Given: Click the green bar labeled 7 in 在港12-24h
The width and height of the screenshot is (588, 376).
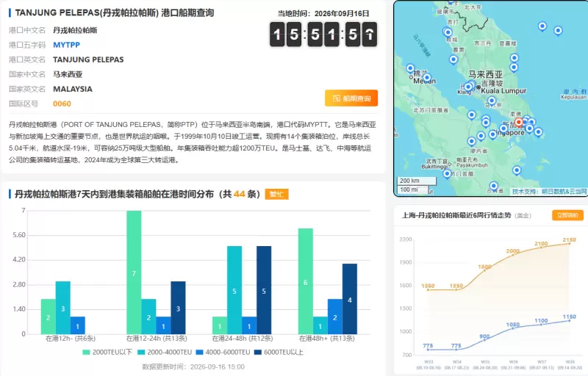Looking at the screenshot, I should pyautogui.click(x=134, y=272).
